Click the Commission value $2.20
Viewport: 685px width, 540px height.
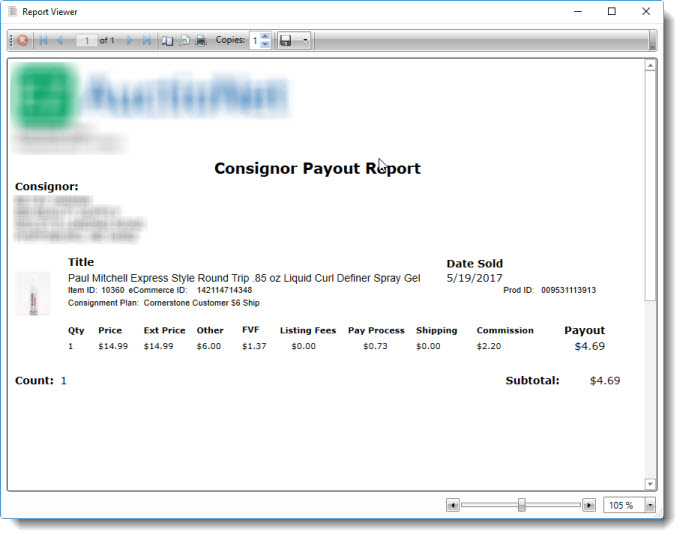[489, 346]
